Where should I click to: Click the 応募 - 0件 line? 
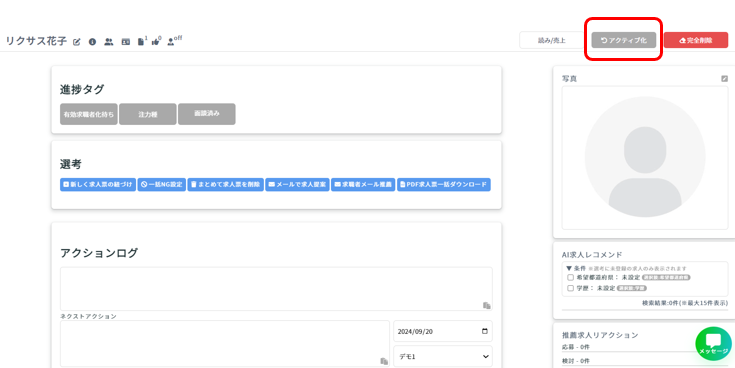coord(576,347)
